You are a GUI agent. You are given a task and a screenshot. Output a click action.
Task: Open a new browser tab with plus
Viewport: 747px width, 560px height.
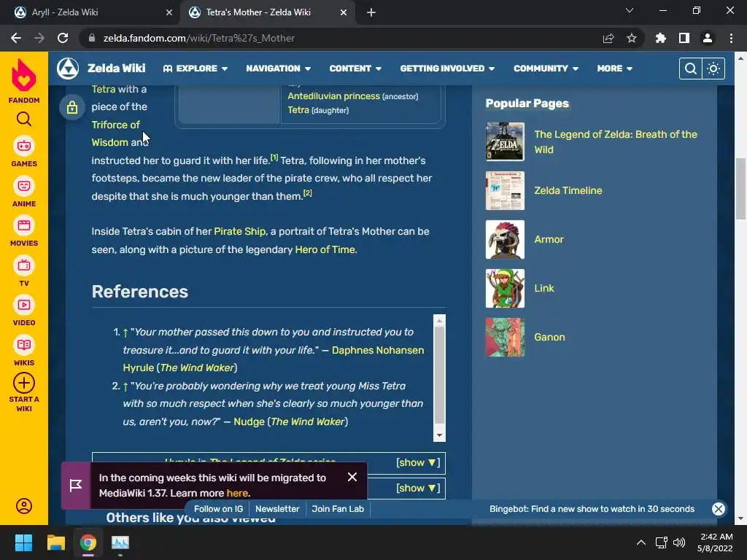point(371,12)
